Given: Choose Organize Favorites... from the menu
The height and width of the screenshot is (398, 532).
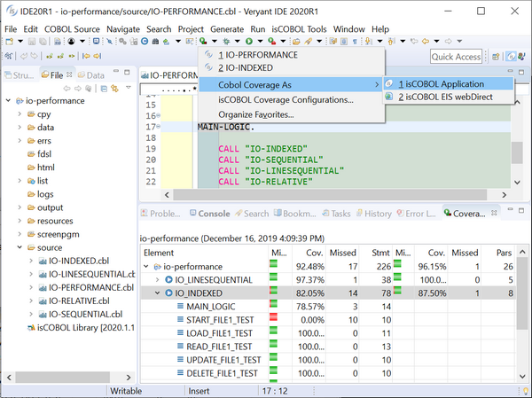Looking at the screenshot, I should 256,114.
